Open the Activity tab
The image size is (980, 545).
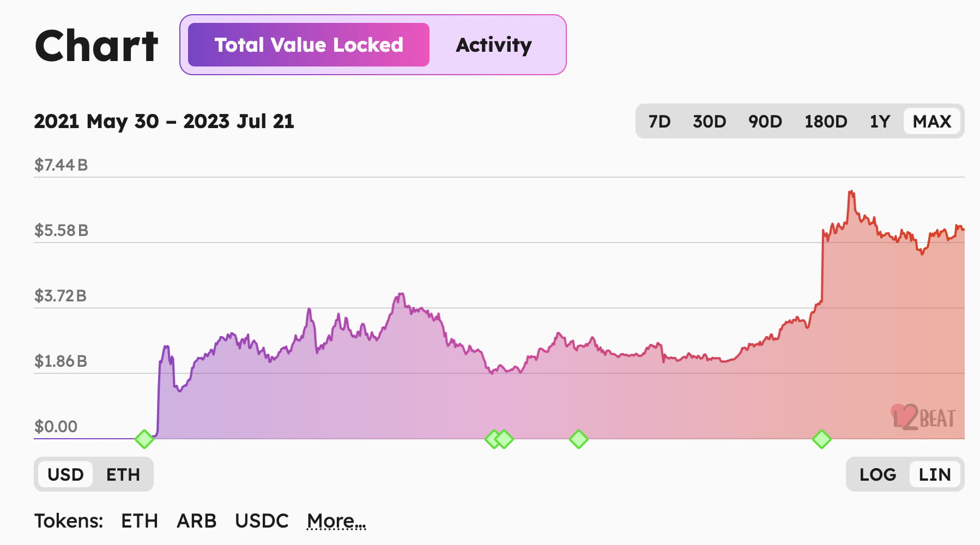(x=493, y=45)
